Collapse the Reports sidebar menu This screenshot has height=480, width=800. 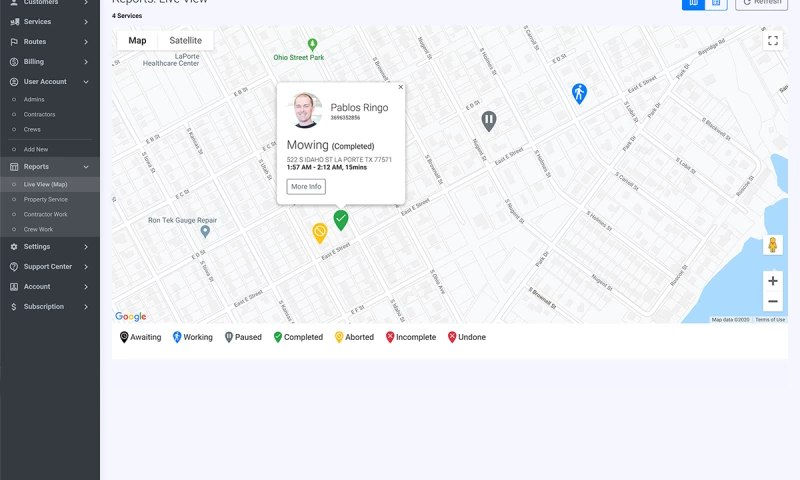(x=49, y=166)
